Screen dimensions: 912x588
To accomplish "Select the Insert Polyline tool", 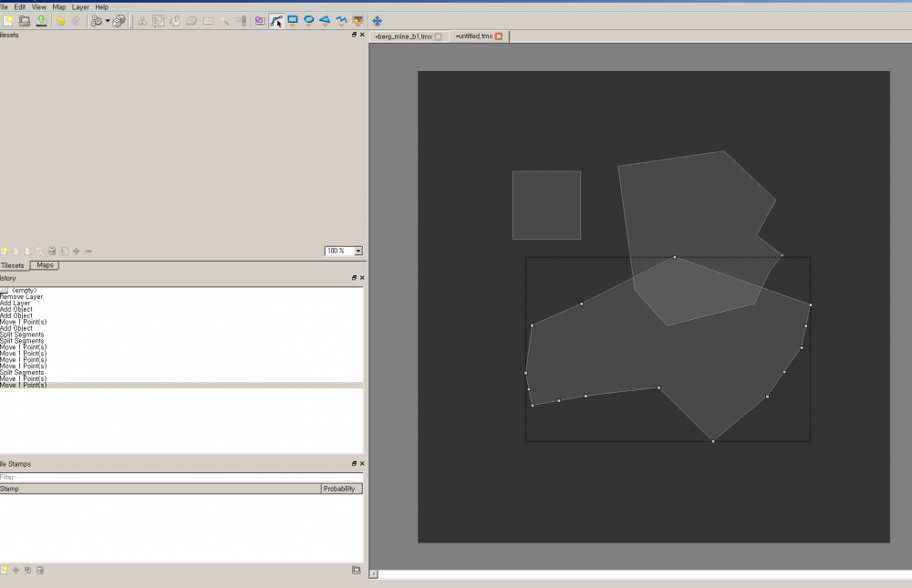I will (x=341, y=20).
